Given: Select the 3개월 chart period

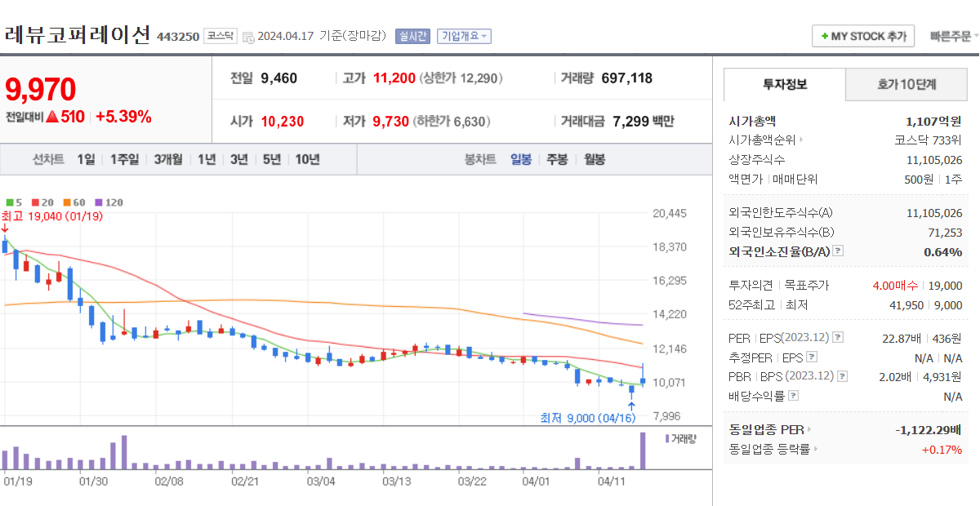Looking at the screenshot, I should 169,159.
